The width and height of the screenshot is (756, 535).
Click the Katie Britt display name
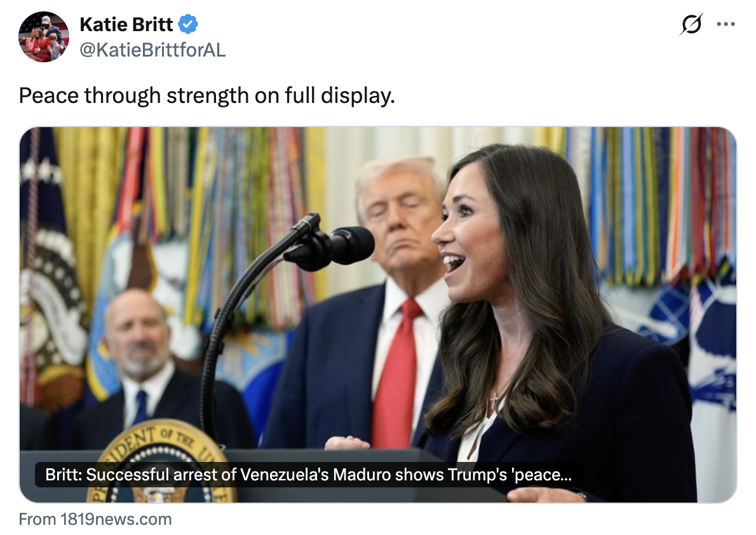126,24
